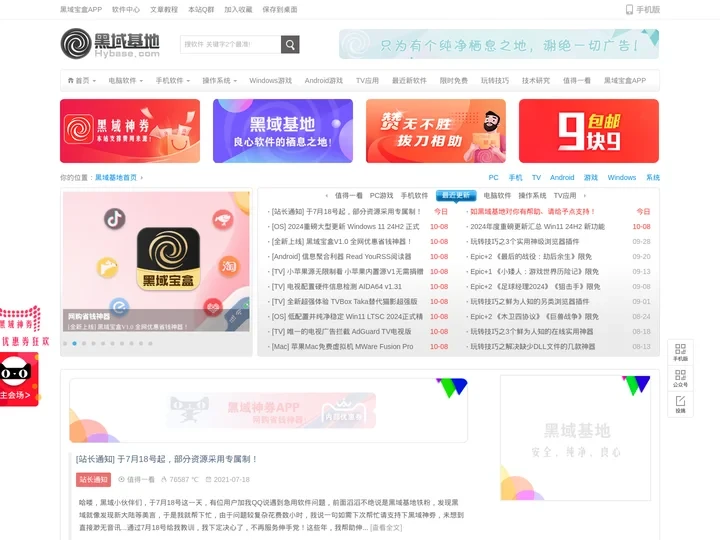Click 文章教程 link in top bar
720x540 pixels.
click(x=164, y=9)
